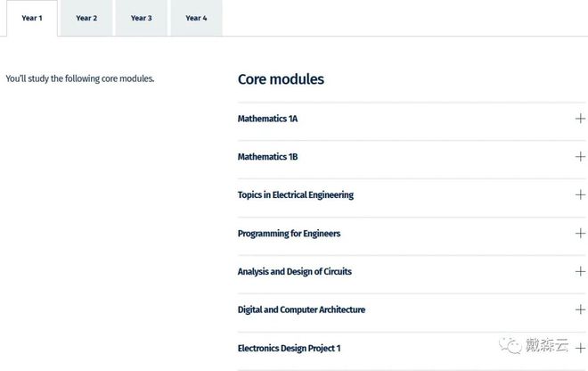The height and width of the screenshot is (371, 588).
Task: Click Electronics Design Project 1 module title
Action: tap(289, 349)
